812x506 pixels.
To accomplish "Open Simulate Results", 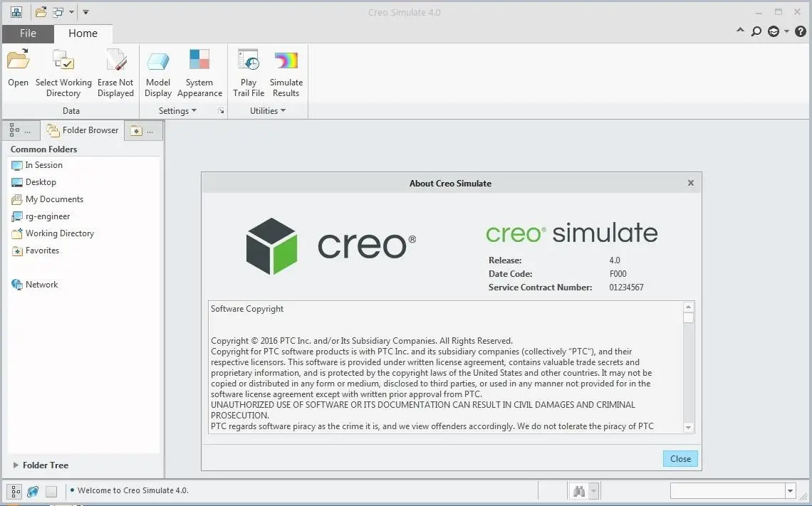I will pos(286,73).
